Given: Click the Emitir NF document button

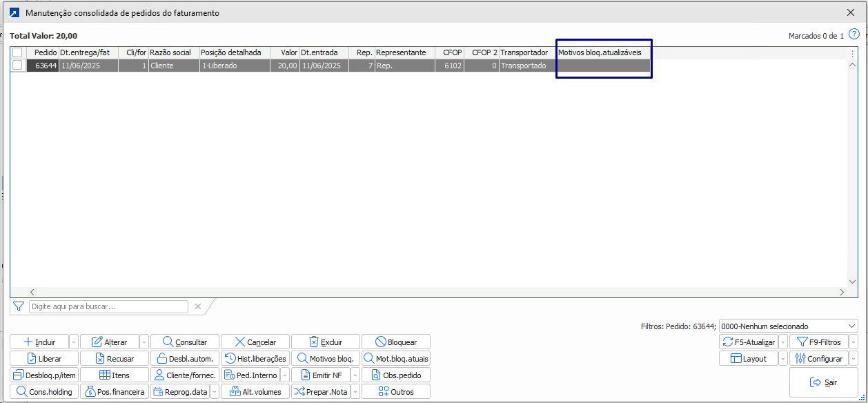Looking at the screenshot, I should (321, 375).
